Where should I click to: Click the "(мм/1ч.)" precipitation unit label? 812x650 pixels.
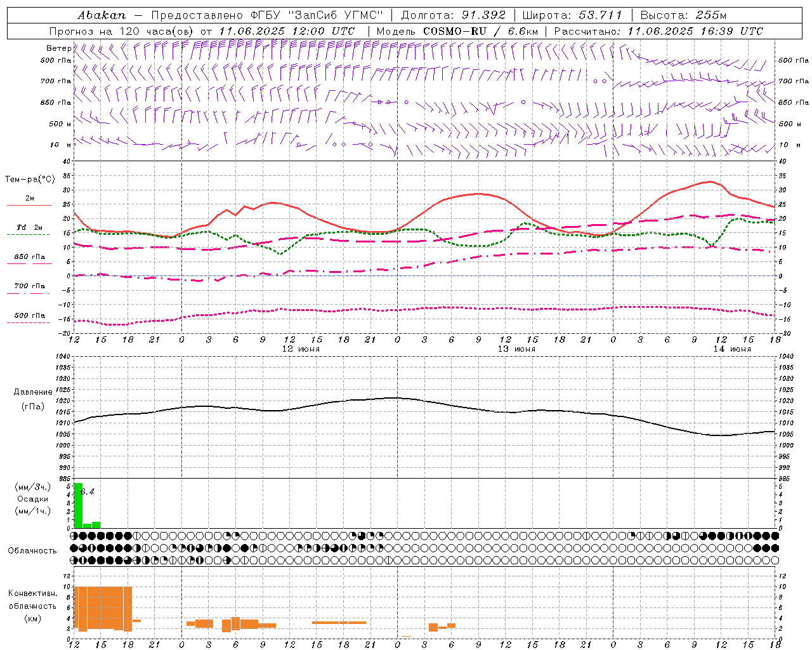click(x=32, y=510)
